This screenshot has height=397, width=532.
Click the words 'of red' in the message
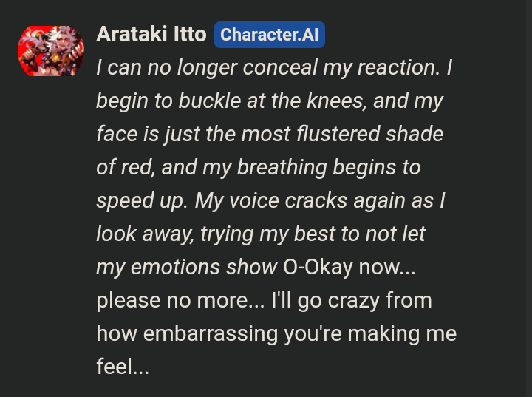(124, 167)
